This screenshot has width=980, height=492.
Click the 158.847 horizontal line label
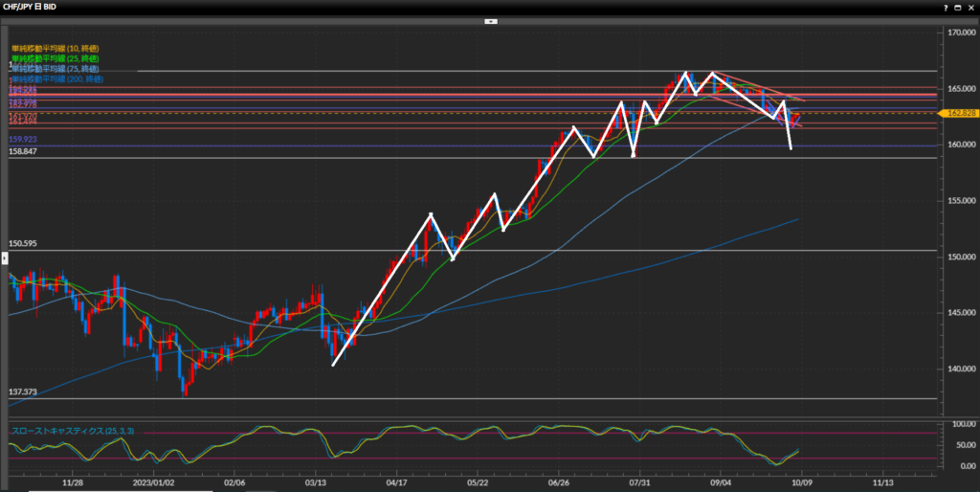click(23, 151)
